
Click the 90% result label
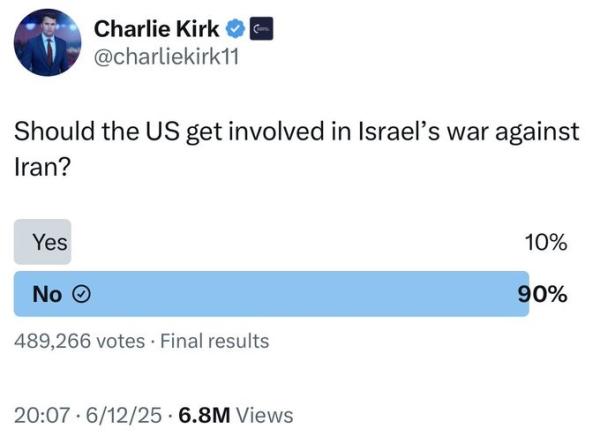[x=543, y=294]
